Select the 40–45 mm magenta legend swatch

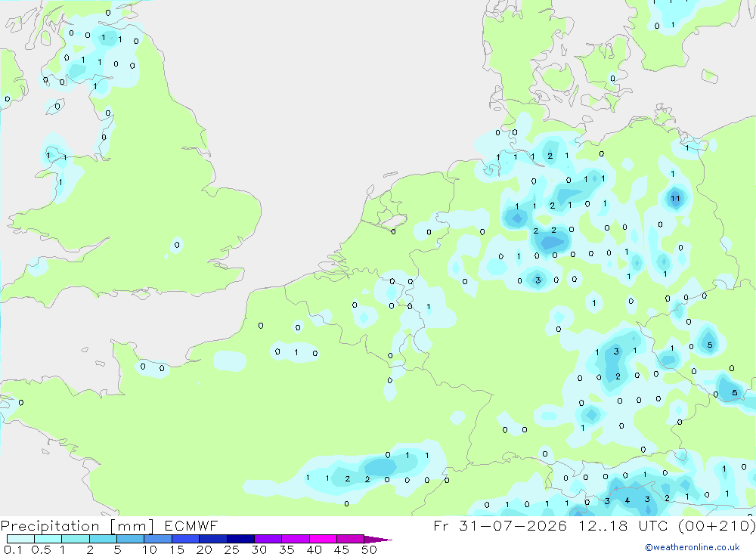tap(323, 539)
